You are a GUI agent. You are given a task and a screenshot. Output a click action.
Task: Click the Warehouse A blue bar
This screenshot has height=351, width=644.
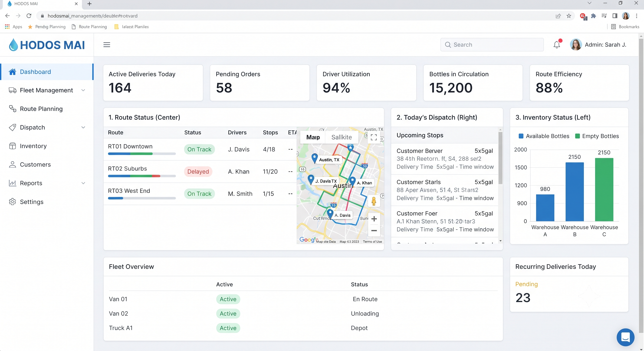(x=545, y=208)
